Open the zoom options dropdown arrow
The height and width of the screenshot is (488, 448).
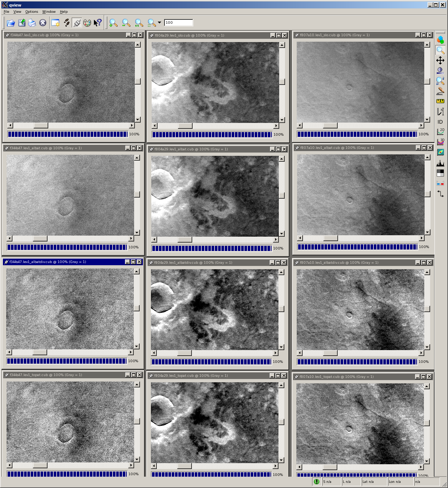point(159,23)
